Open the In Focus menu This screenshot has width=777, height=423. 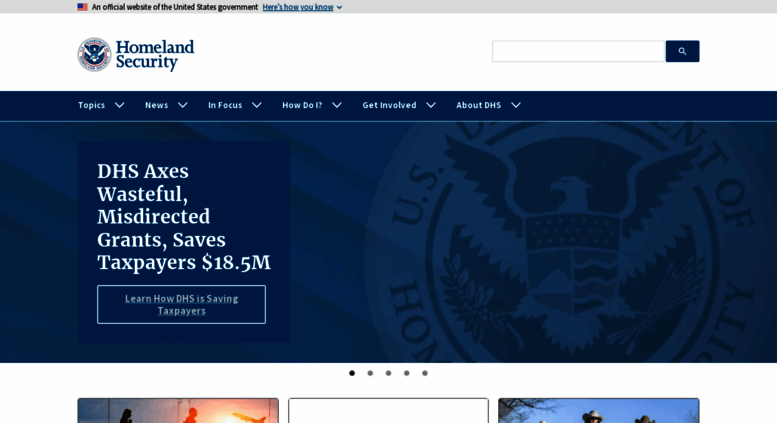(225, 105)
